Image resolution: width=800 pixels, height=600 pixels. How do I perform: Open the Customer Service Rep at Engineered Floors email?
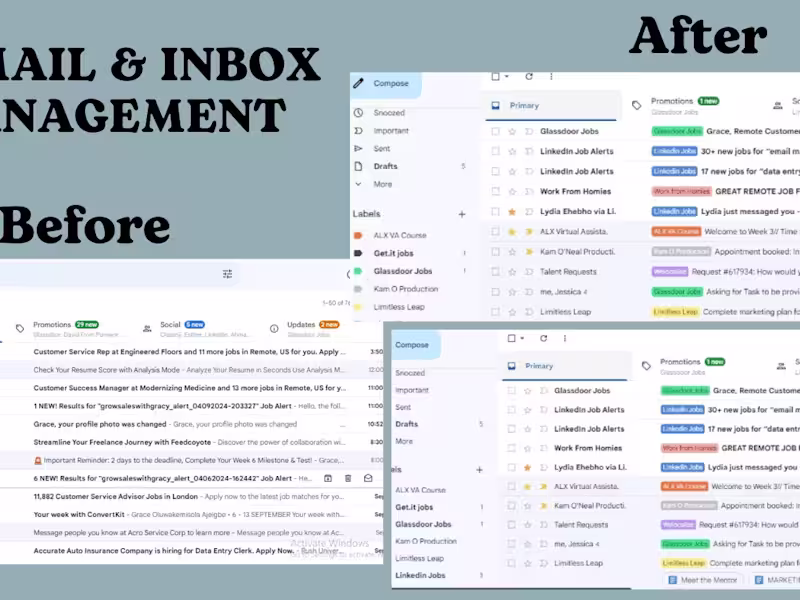click(190, 352)
